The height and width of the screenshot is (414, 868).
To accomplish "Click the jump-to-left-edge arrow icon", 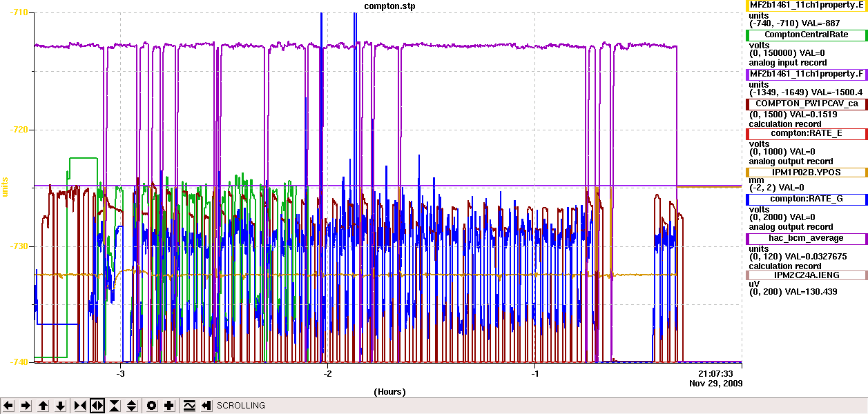I will pos(206,406).
